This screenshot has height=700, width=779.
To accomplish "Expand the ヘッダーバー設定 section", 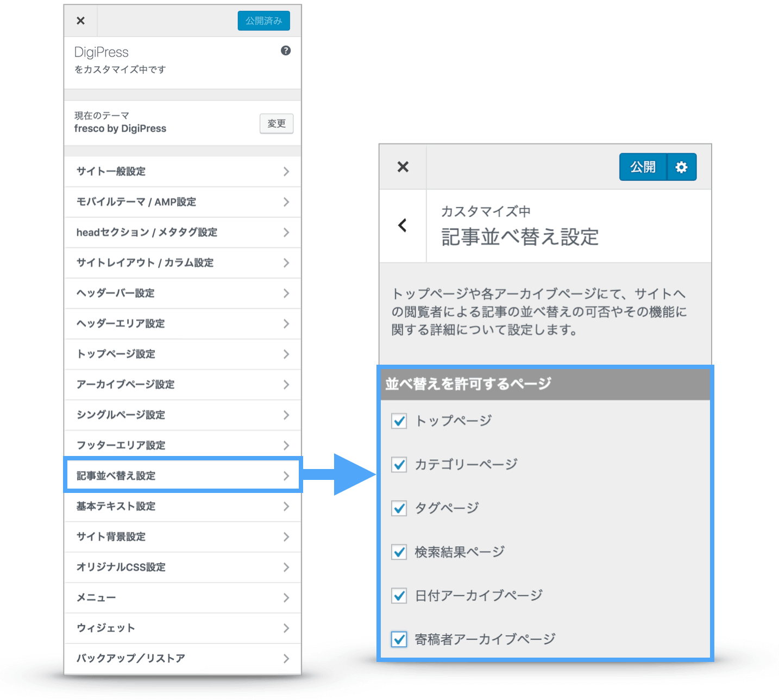I will tap(183, 293).
